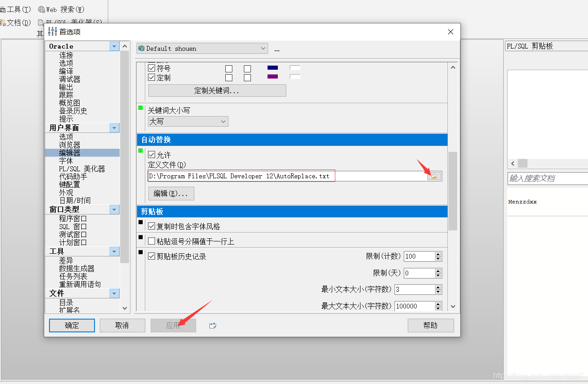This screenshot has width=588, height=384.
Task: Open the Web 搜索(W) ribbon item
Action: pyautogui.click(x=61, y=9)
